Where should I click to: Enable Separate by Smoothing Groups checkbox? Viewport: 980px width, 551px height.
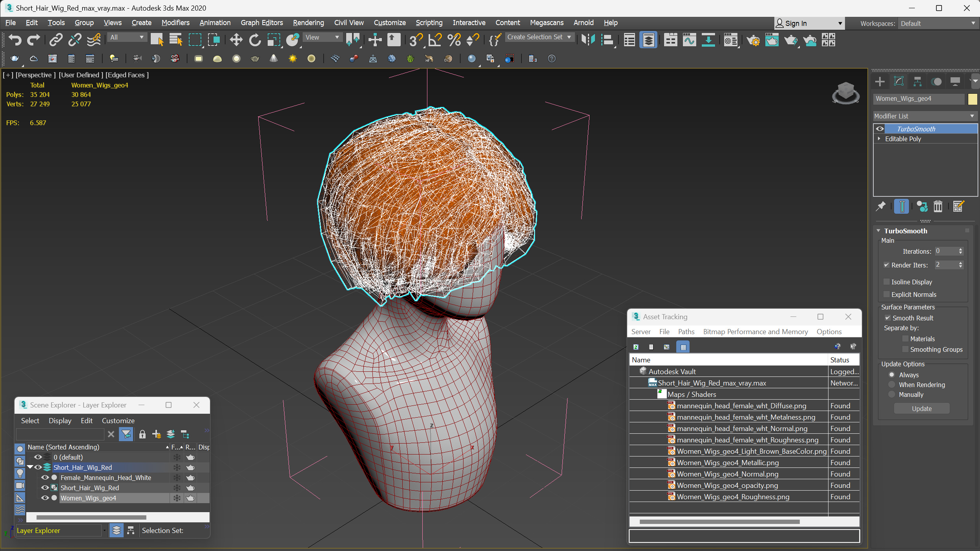coord(905,349)
